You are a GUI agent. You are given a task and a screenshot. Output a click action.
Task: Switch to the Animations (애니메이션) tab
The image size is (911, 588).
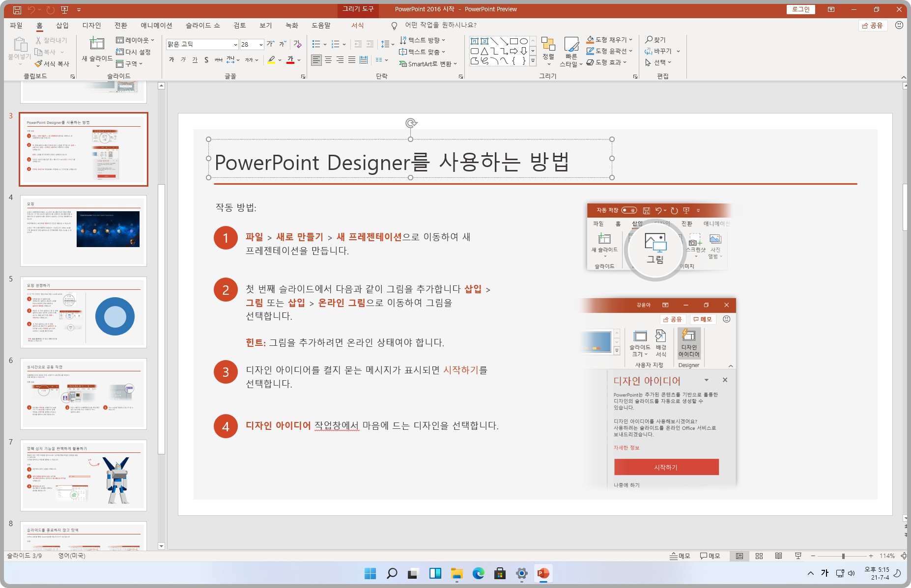pyautogui.click(x=156, y=26)
